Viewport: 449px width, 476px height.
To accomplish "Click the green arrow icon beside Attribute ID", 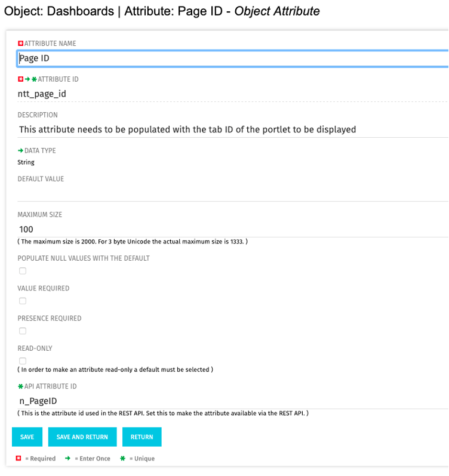I will pyautogui.click(x=27, y=79).
